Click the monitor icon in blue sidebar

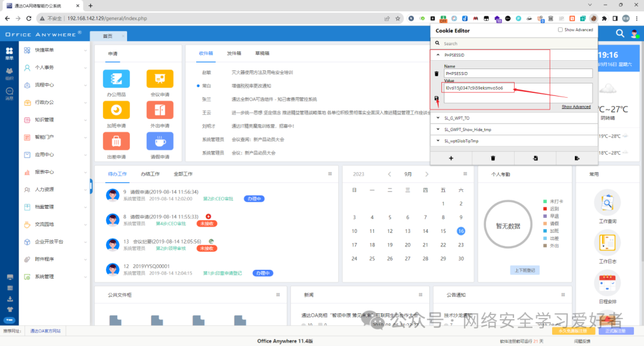10,277
